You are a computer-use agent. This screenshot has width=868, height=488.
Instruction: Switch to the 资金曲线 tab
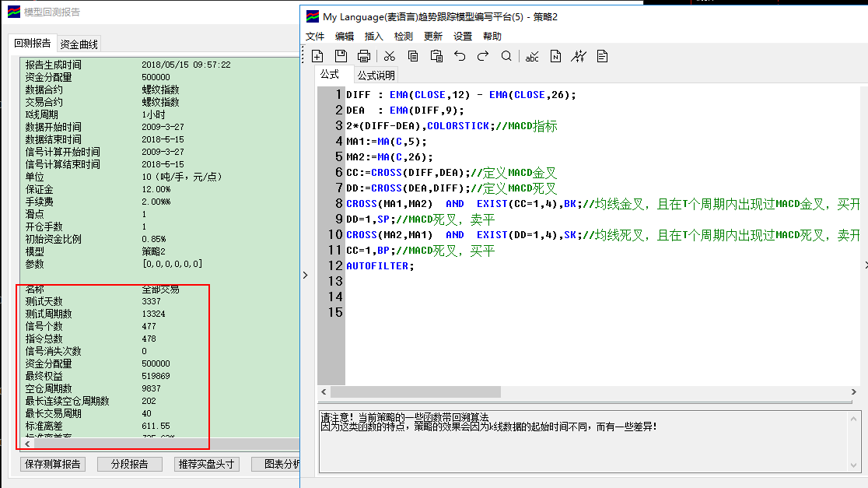79,44
